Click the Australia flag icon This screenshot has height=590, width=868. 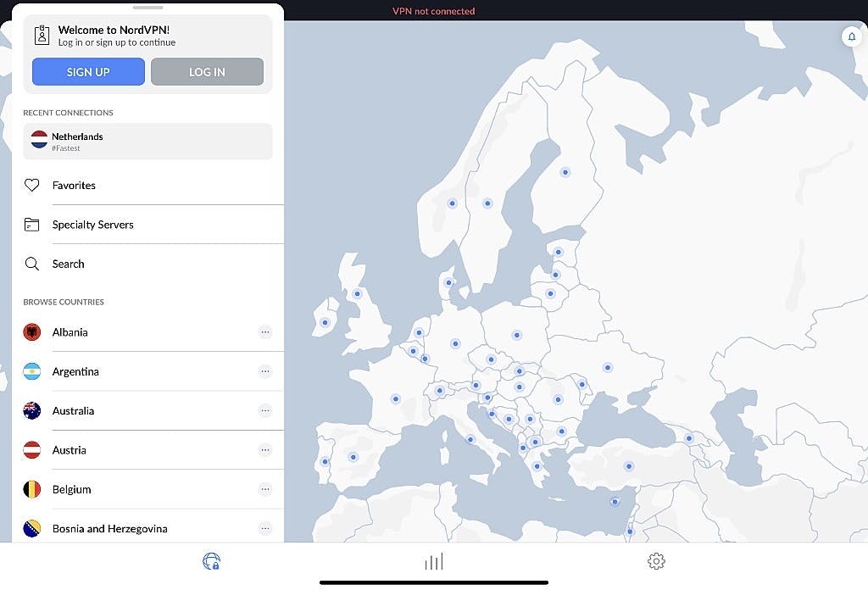(31, 410)
